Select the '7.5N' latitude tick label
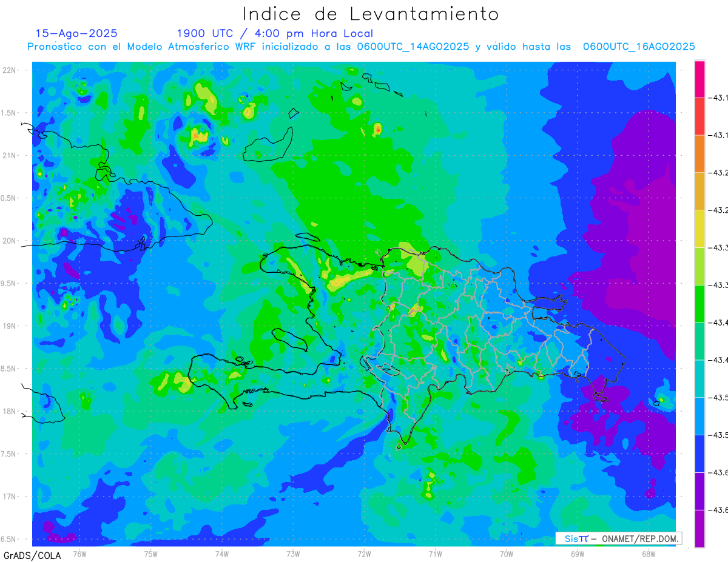This screenshot has width=728, height=562. coord(9,454)
